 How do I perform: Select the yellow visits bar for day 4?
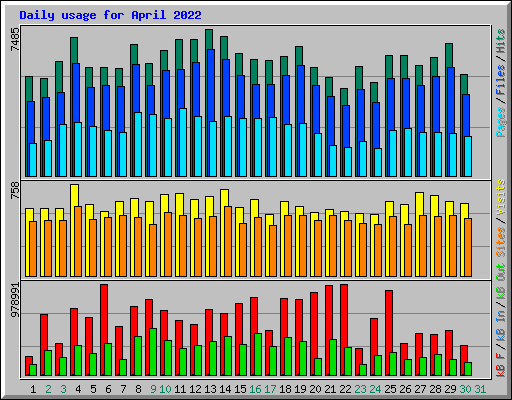click(x=75, y=195)
